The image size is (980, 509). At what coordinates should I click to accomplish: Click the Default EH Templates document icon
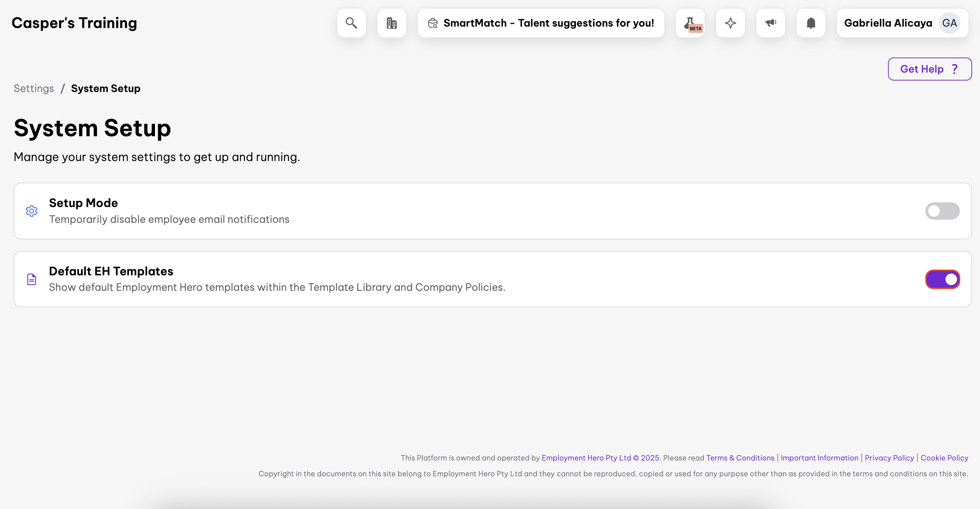(x=32, y=279)
